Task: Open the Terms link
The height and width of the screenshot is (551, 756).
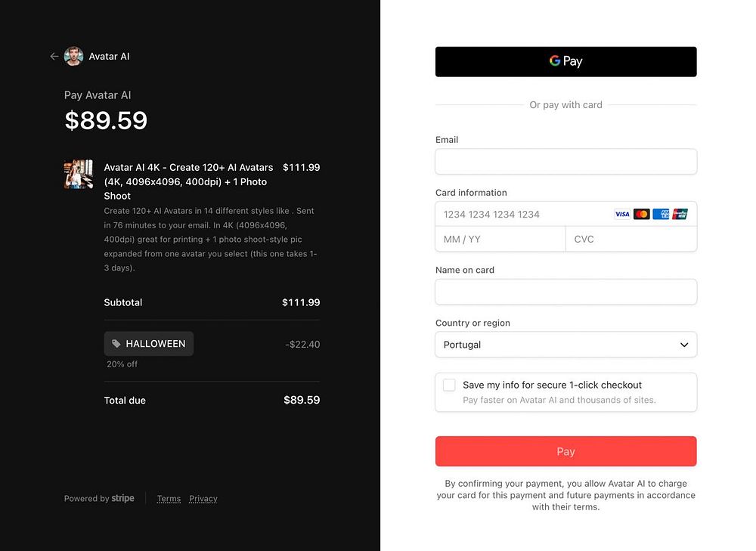Action: point(169,499)
